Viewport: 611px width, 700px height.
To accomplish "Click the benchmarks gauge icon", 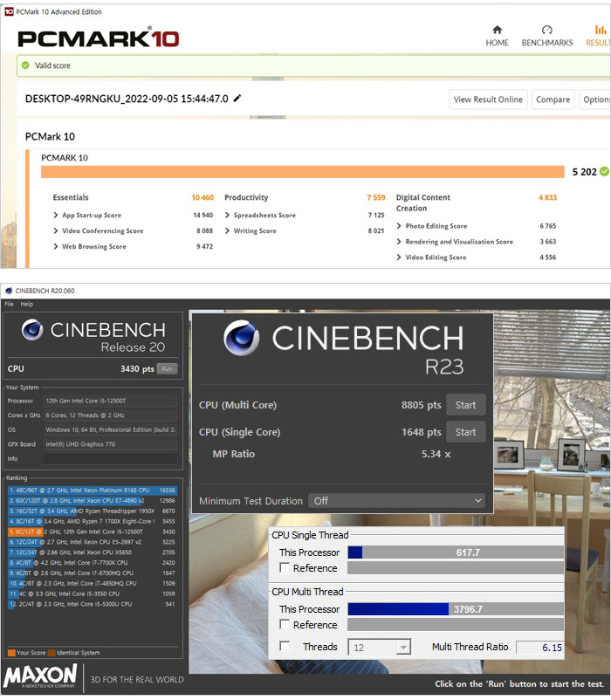I will coord(546,30).
